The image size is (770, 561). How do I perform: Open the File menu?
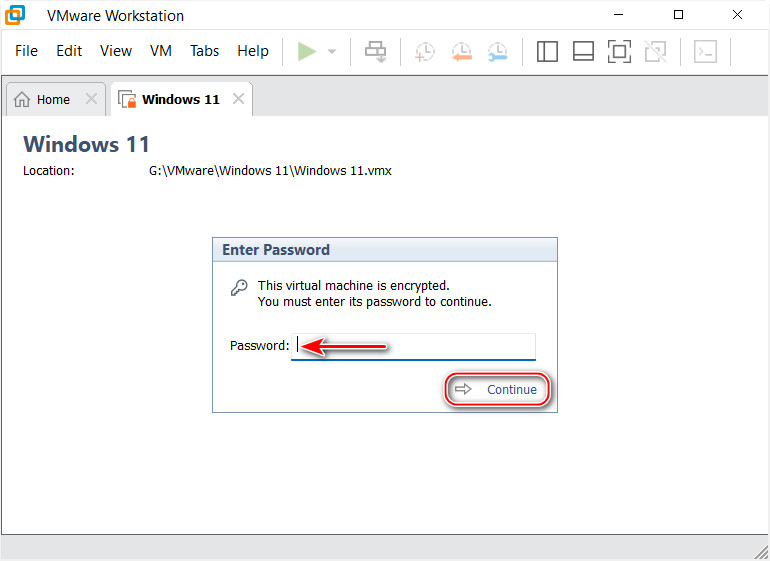(x=26, y=51)
